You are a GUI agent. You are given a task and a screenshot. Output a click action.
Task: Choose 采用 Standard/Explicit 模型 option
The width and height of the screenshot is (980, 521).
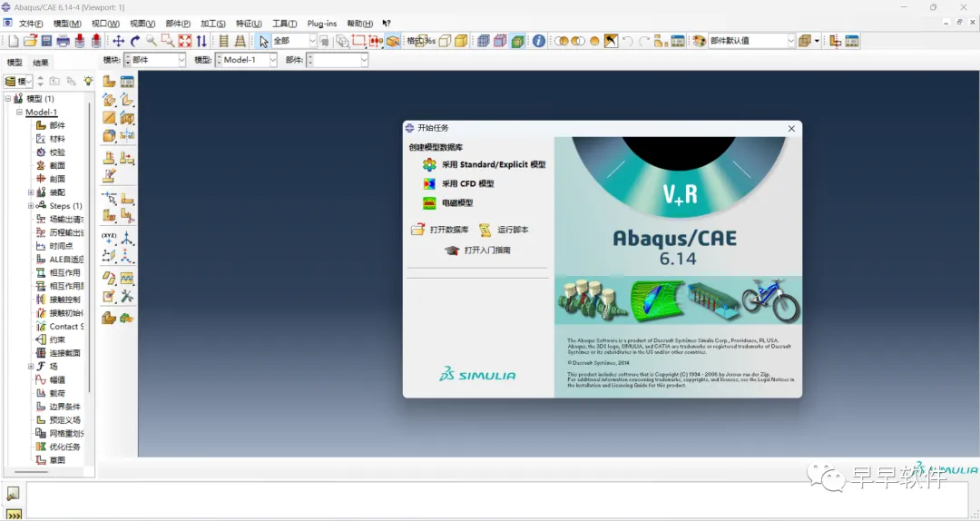[x=493, y=165]
